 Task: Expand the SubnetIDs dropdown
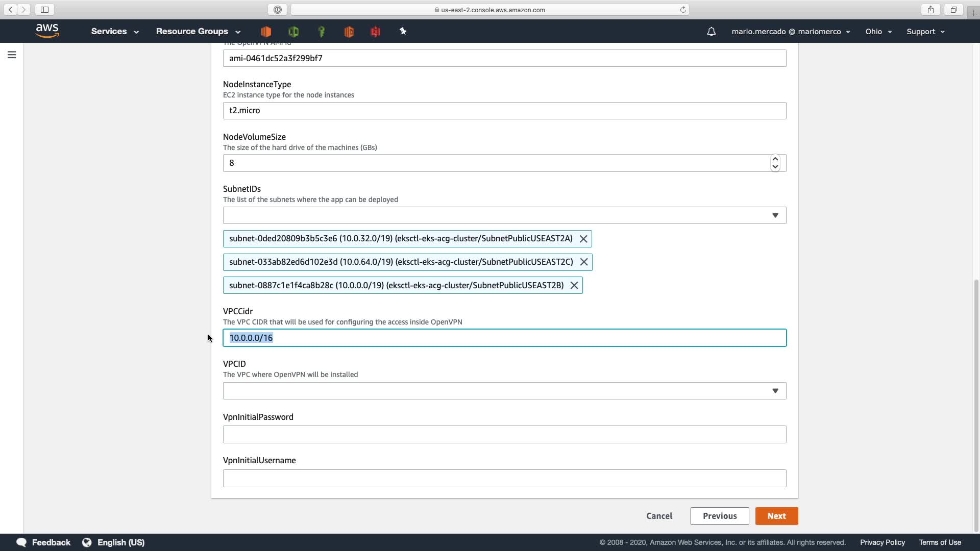click(775, 215)
